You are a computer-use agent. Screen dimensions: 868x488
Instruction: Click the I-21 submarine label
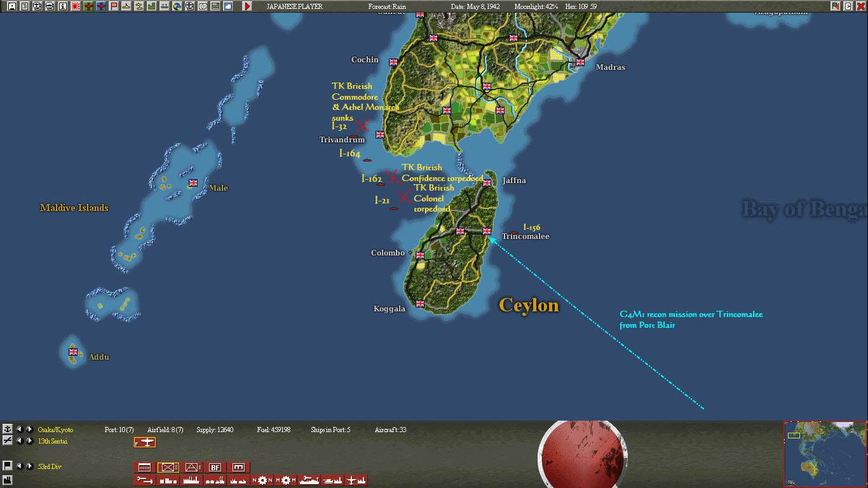coord(382,200)
